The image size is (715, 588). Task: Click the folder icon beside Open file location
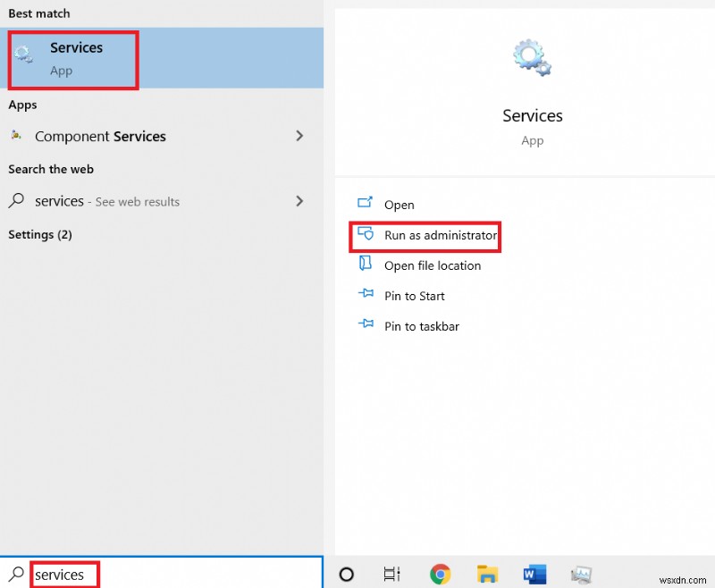click(365, 265)
